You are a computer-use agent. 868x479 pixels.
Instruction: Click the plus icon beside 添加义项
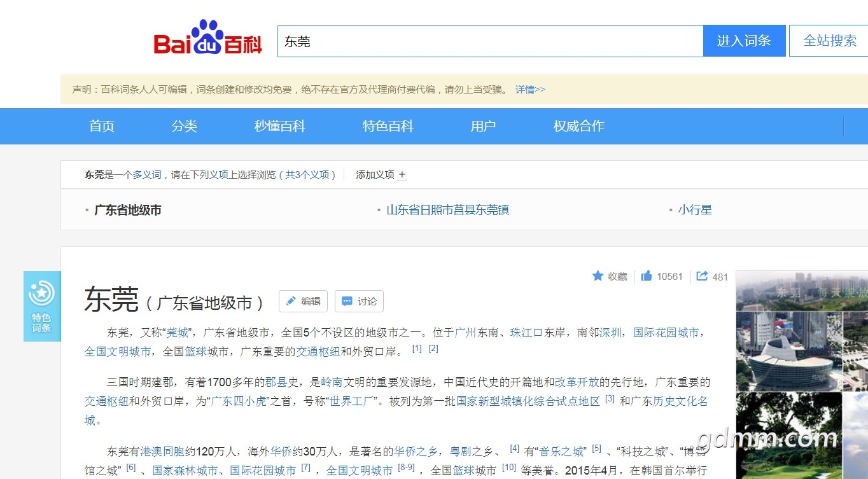coord(402,175)
